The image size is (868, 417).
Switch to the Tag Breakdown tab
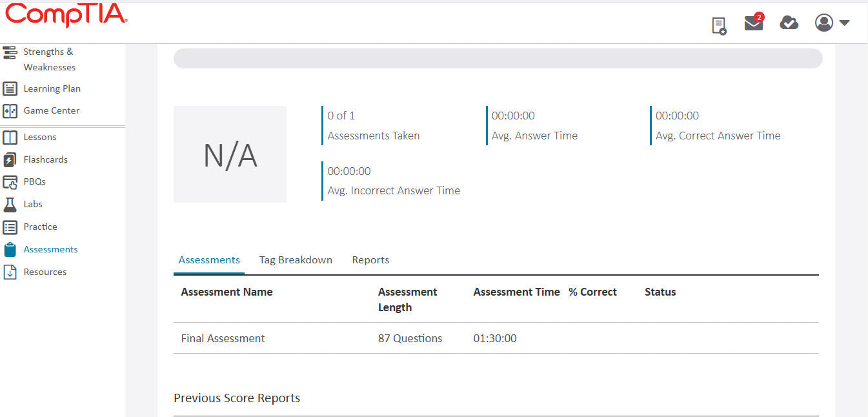tap(296, 259)
